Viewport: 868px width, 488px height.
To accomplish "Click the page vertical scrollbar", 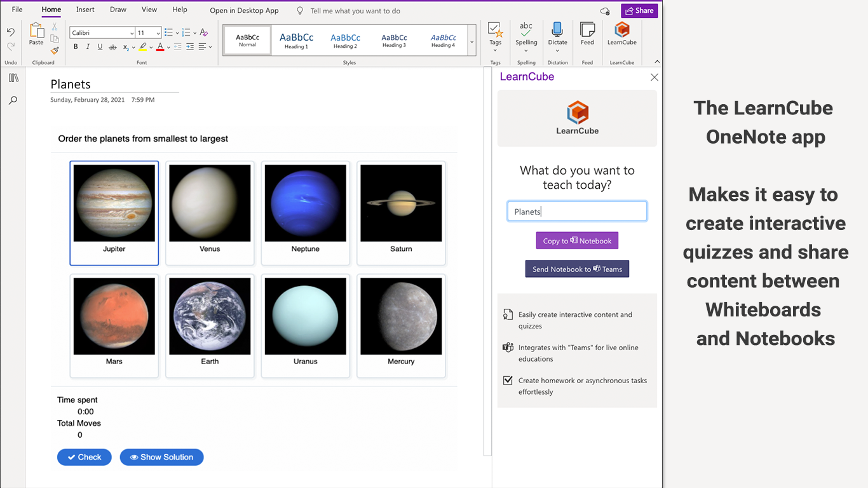I will pyautogui.click(x=487, y=262).
